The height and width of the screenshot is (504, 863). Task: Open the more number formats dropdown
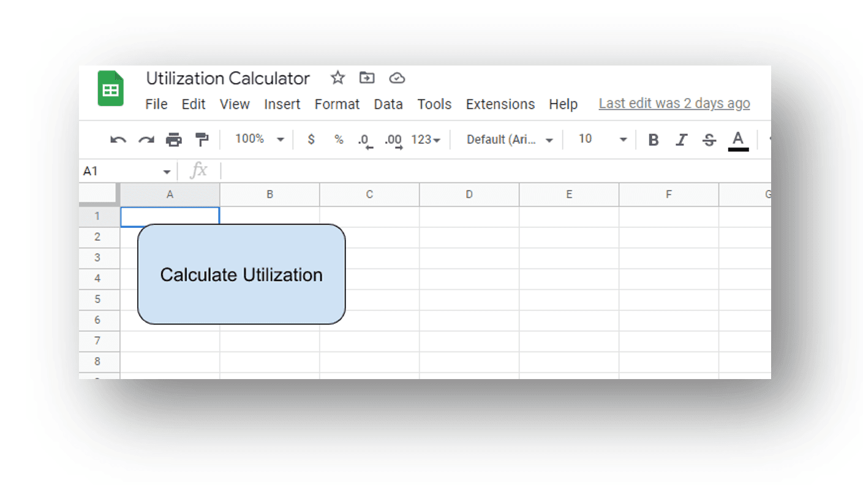[x=426, y=140]
